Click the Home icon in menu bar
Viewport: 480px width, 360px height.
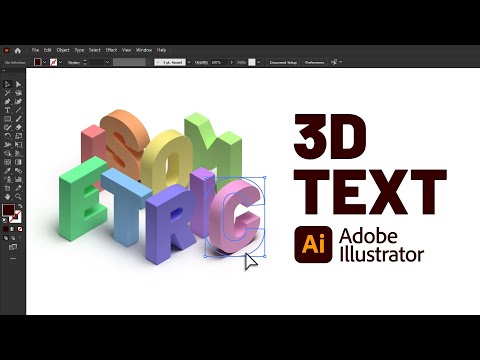(x=18, y=50)
